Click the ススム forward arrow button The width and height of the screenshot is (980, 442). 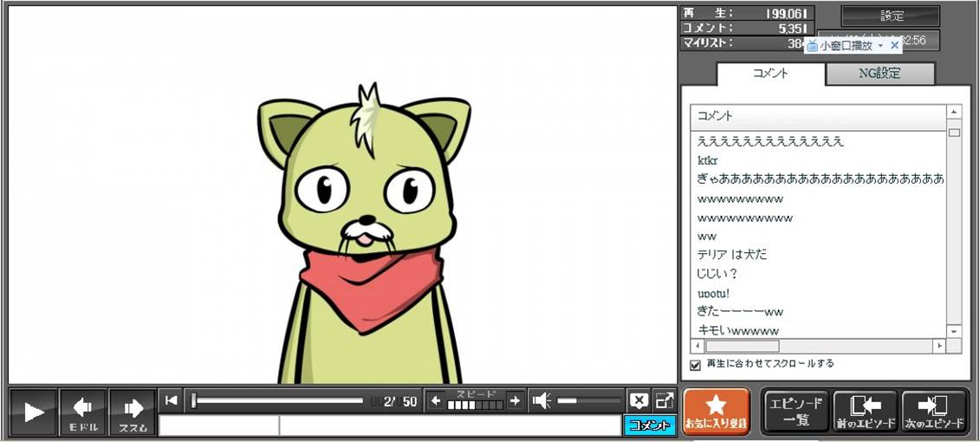(x=133, y=412)
